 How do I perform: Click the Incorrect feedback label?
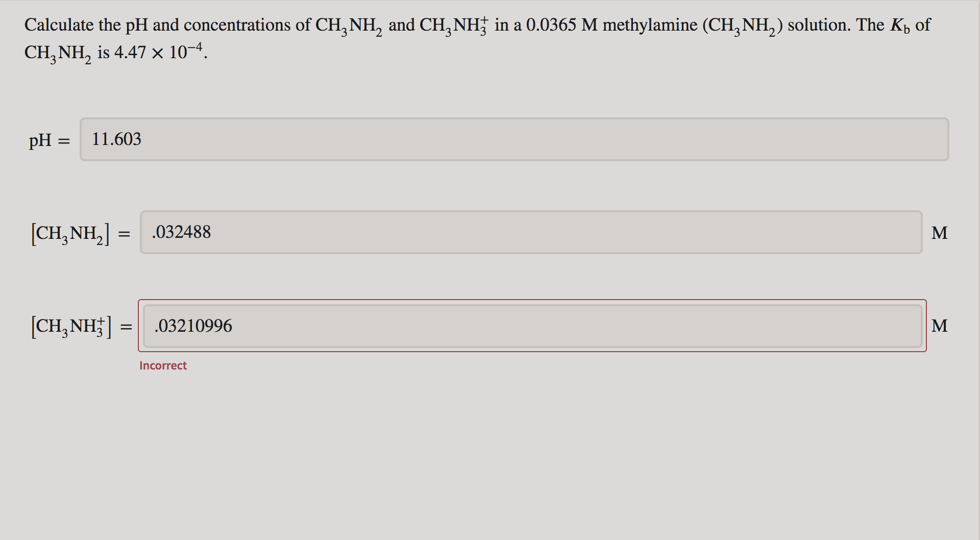pyautogui.click(x=163, y=365)
